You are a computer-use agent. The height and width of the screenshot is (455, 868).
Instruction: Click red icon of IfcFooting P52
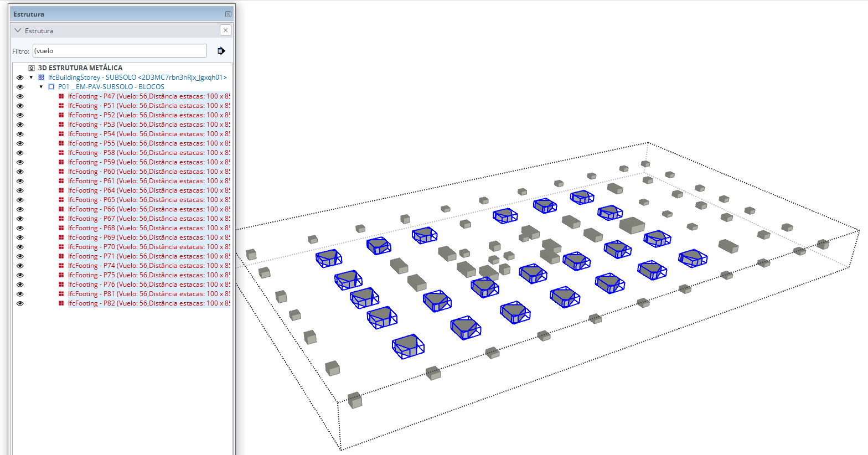click(61, 115)
